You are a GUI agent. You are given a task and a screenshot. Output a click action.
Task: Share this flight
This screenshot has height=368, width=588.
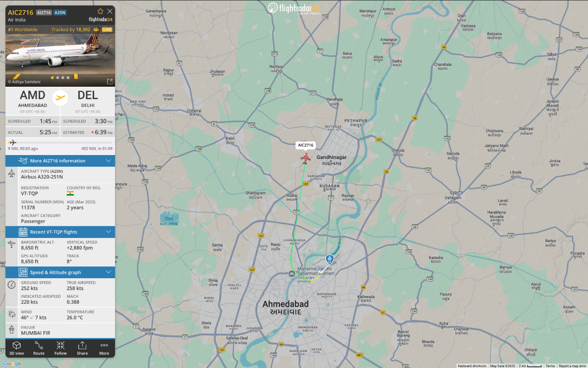tap(82, 348)
